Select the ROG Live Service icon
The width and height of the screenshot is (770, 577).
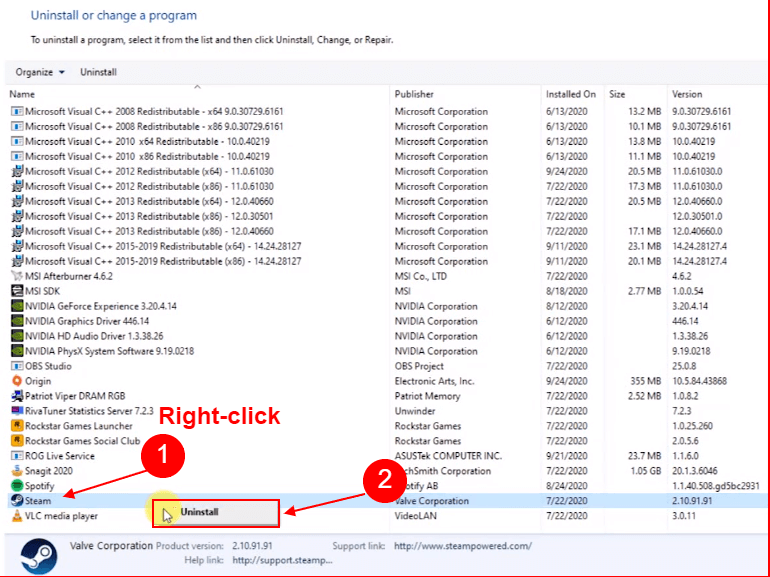click(17, 456)
